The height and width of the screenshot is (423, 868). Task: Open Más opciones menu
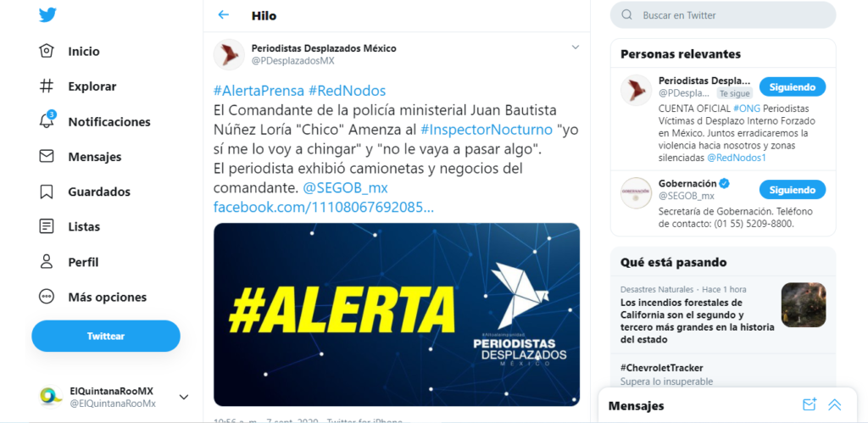pos(93,297)
